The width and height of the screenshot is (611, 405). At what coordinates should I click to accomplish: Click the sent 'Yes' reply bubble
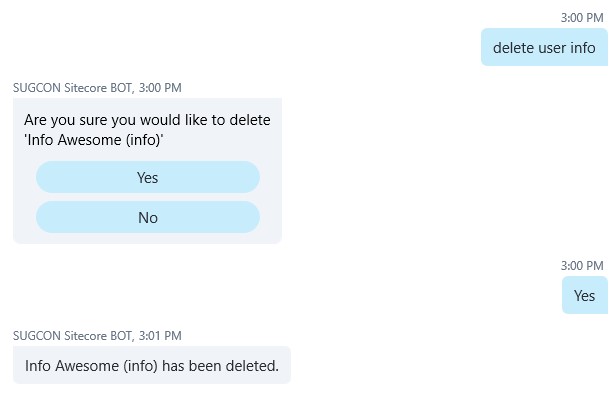tap(584, 295)
